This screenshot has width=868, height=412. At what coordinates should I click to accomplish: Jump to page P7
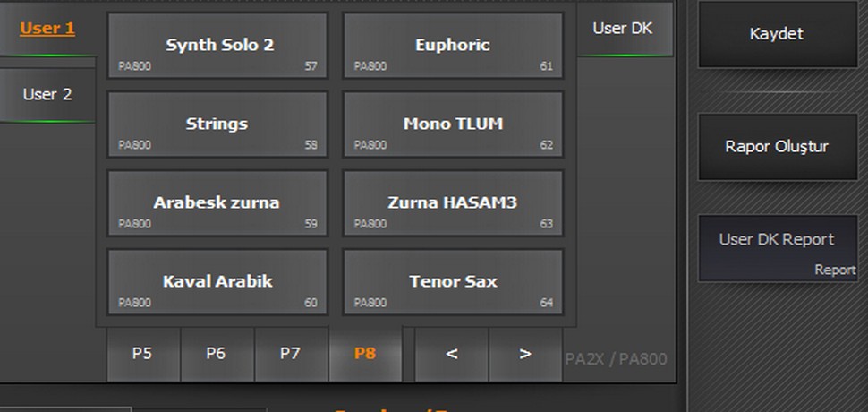tap(290, 354)
